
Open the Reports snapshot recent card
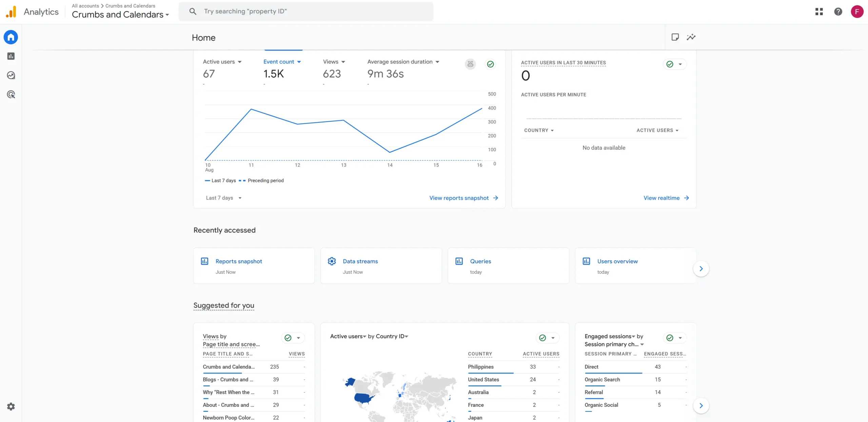click(254, 266)
